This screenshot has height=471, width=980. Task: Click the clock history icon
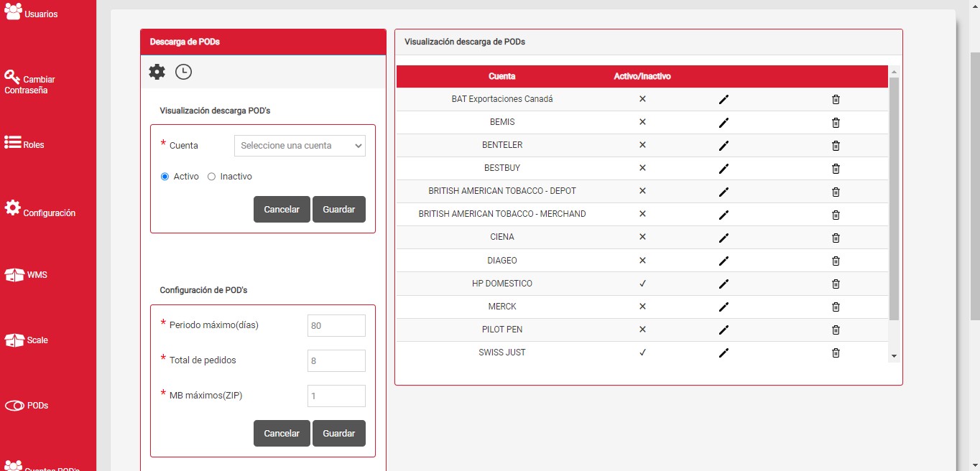click(x=183, y=72)
